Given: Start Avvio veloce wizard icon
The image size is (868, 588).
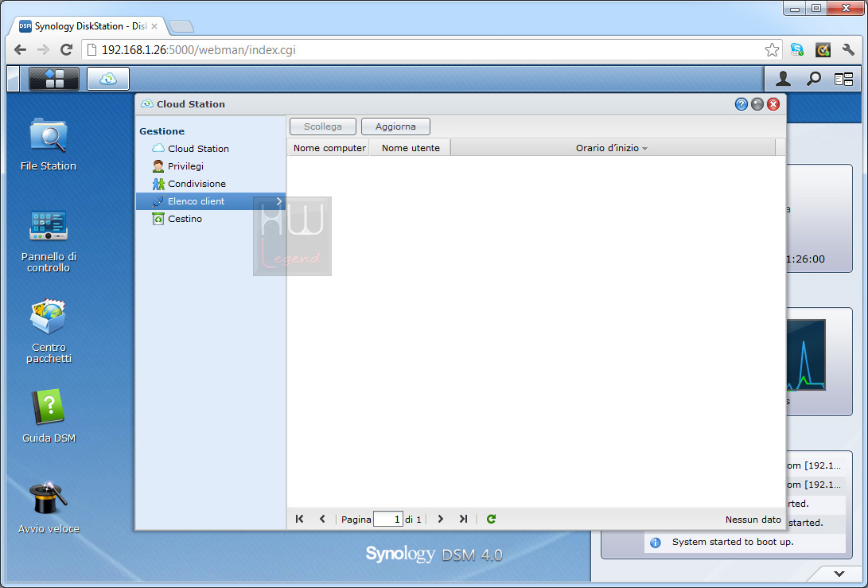Looking at the screenshot, I should click(49, 508).
